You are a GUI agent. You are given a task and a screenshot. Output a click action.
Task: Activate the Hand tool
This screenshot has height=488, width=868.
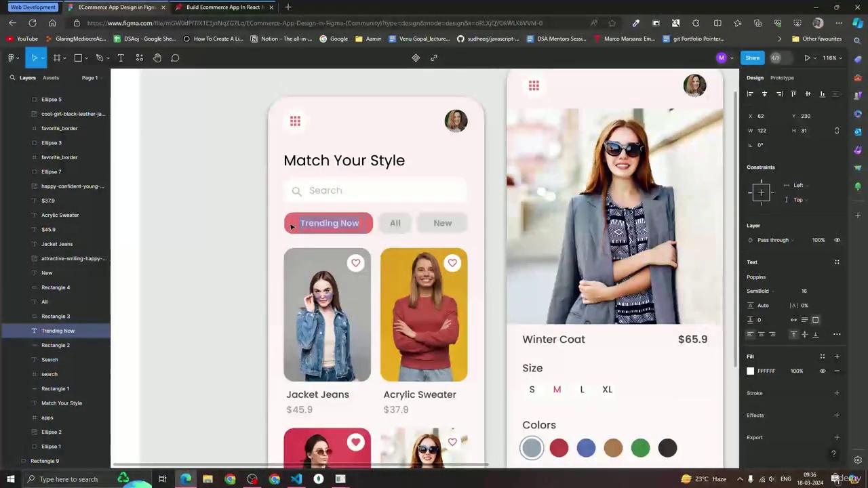coord(157,58)
